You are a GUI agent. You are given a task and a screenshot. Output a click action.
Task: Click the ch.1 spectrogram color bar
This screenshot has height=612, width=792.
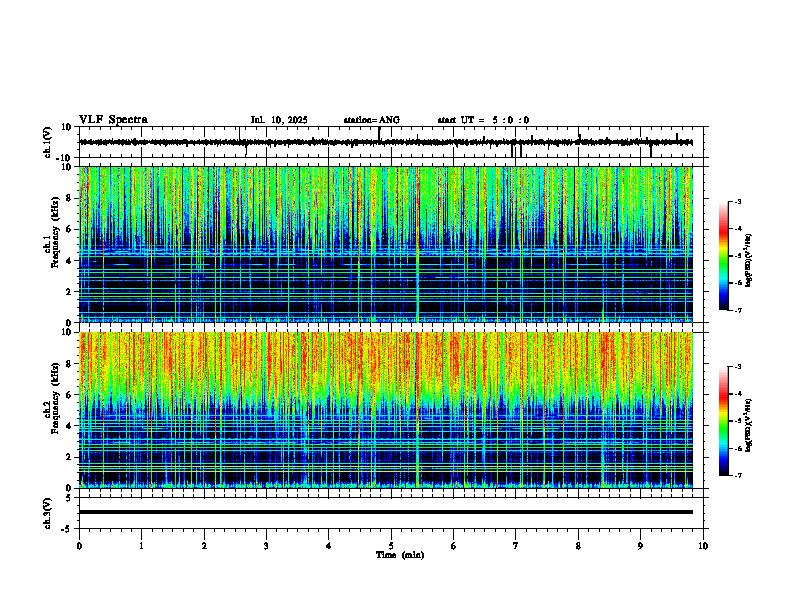(x=724, y=255)
